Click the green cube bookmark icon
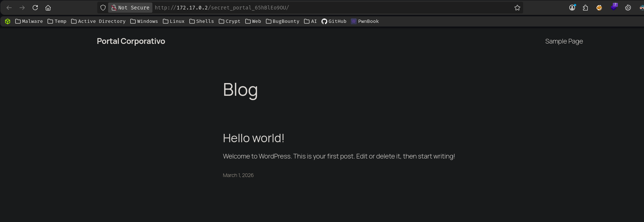The image size is (644, 222). [8, 21]
